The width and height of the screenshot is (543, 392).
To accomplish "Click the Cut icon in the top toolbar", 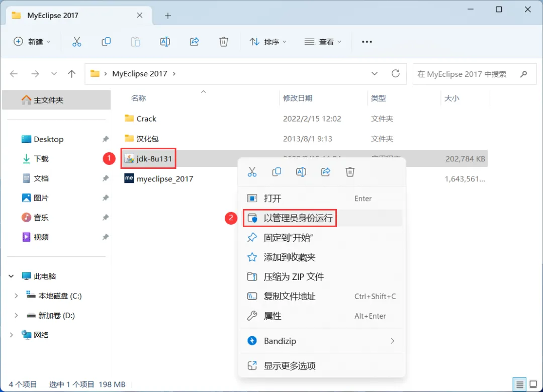I will click(x=76, y=42).
